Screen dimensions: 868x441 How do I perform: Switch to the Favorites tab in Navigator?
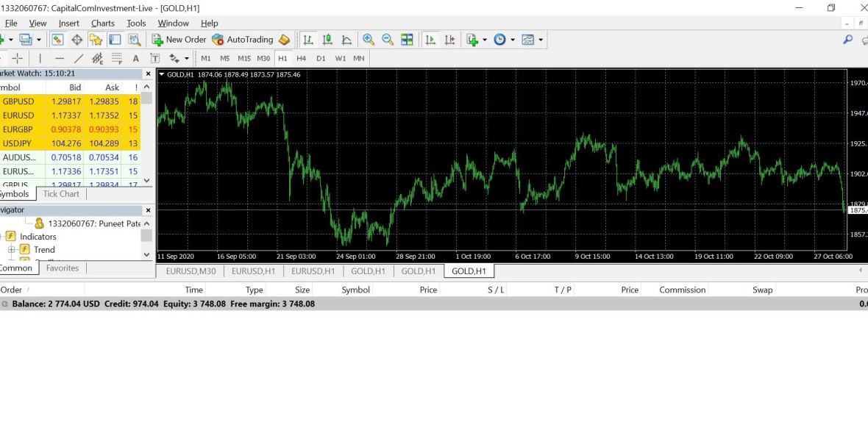63,268
